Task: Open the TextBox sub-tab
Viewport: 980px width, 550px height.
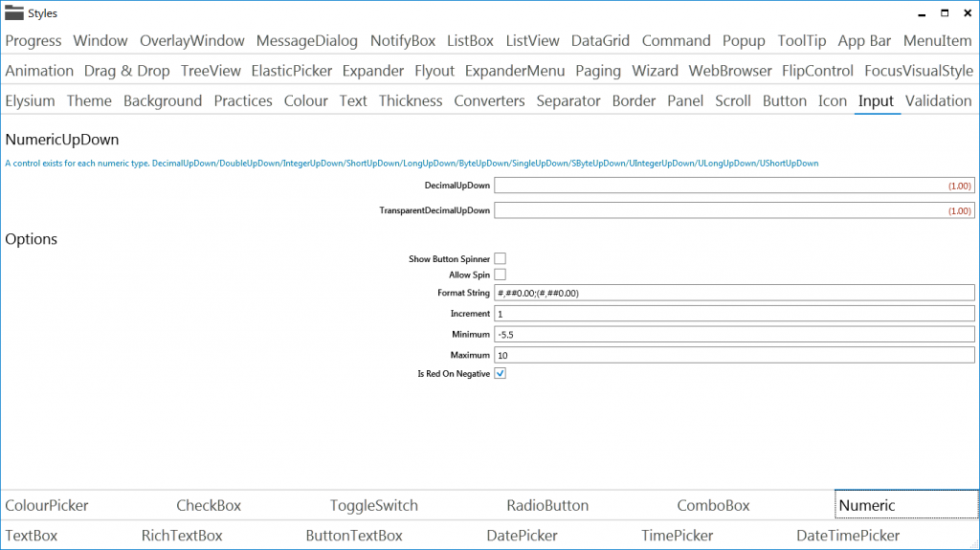Action: (x=32, y=536)
